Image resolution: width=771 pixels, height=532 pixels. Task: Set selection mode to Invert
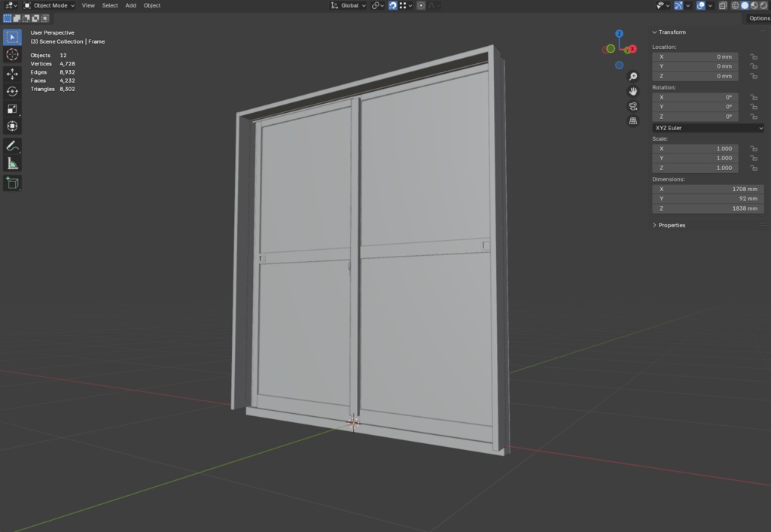click(35, 18)
